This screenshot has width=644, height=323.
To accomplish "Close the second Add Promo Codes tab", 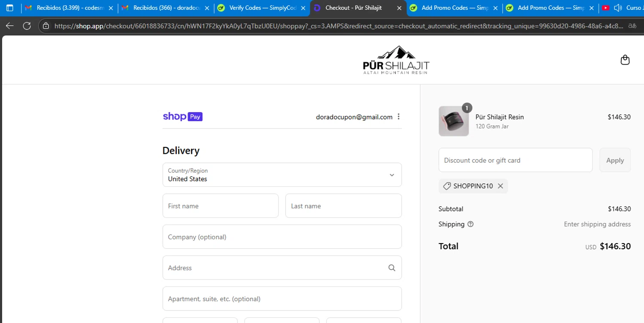I will (592, 8).
